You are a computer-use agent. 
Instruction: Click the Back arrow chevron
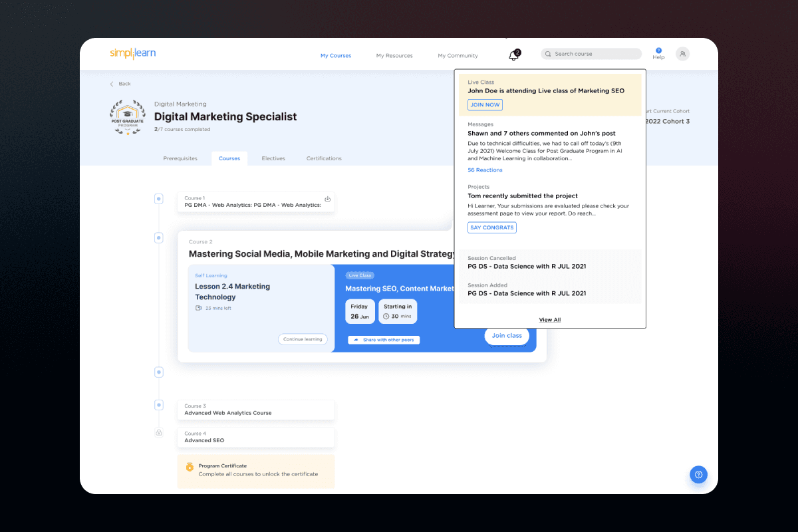click(112, 84)
